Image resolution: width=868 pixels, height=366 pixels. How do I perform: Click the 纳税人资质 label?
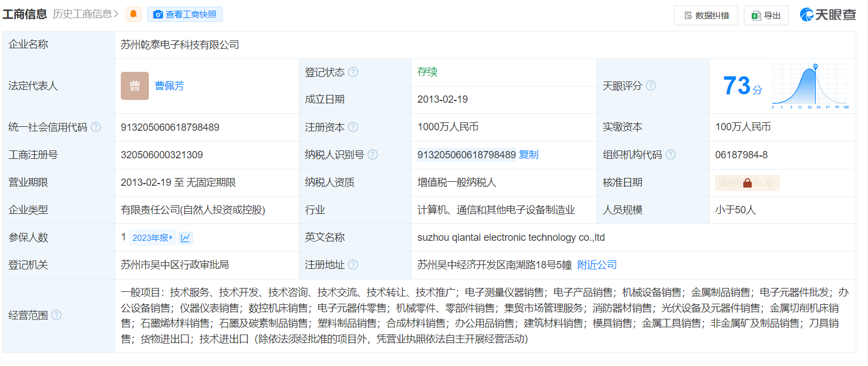pos(330,182)
